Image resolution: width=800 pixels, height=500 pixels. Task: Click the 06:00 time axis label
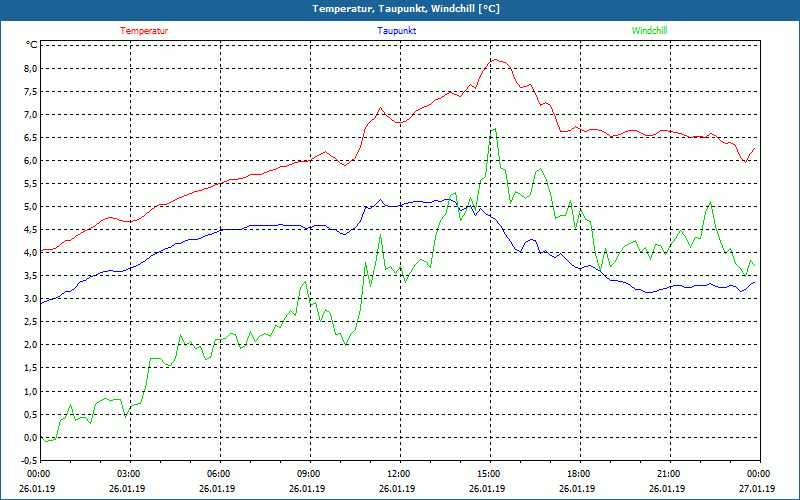pos(218,473)
